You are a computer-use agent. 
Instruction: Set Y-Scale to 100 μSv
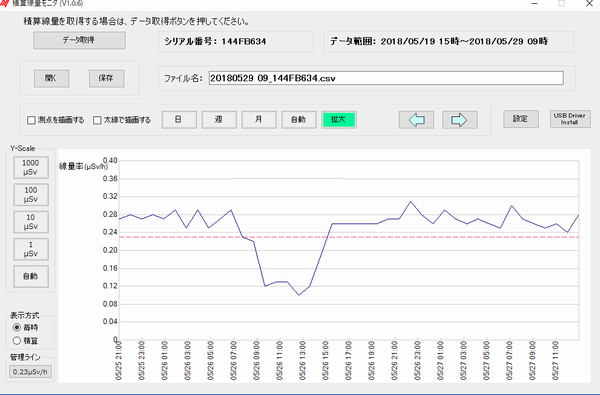click(x=31, y=194)
